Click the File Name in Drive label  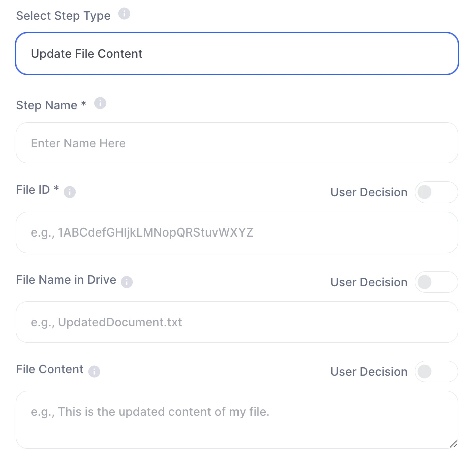click(66, 280)
